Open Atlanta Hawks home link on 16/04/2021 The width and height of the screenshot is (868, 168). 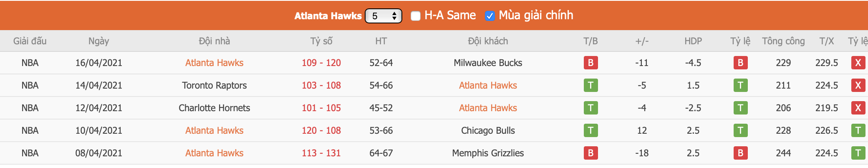[214, 63]
